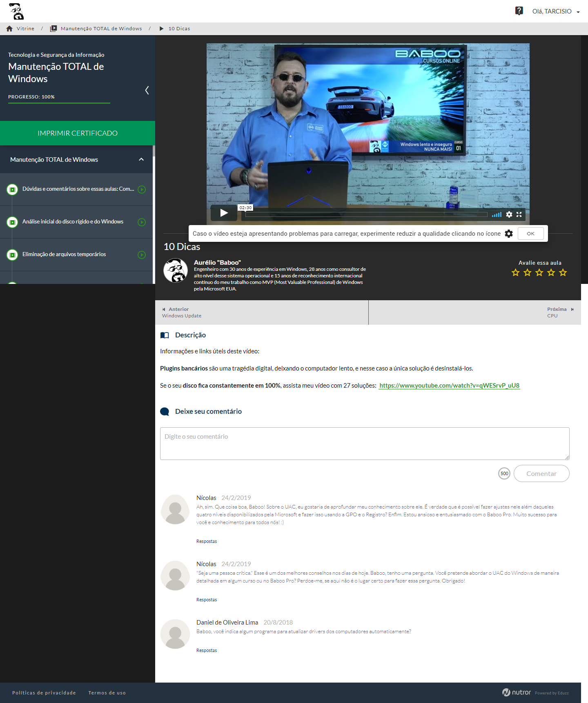Toggle completion circle for Análise inicial lesson
Viewport: 588px width, 703px height.
pyautogui.click(x=142, y=222)
